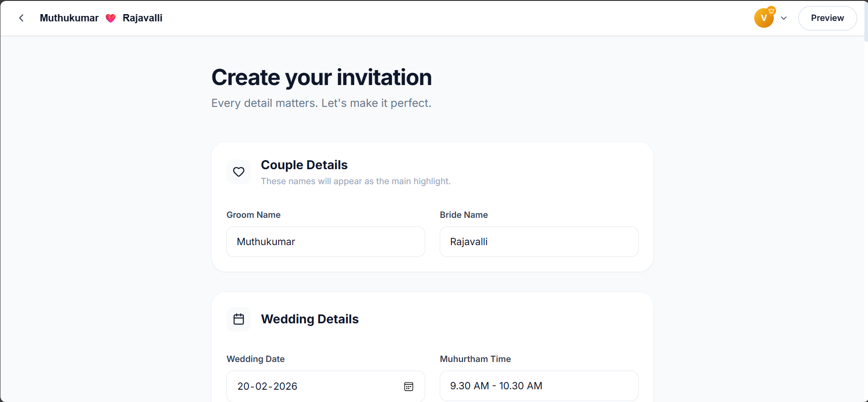Click the Wedding Date field
The height and width of the screenshot is (402, 868).
(x=325, y=386)
